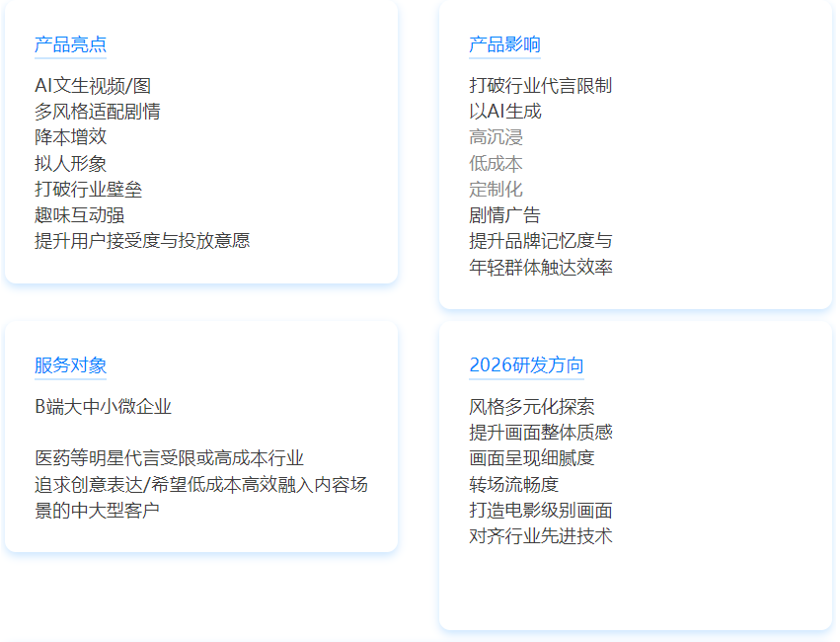The height and width of the screenshot is (642, 840).
Task: Select the greyed 定制化 entry
Action: (496, 189)
